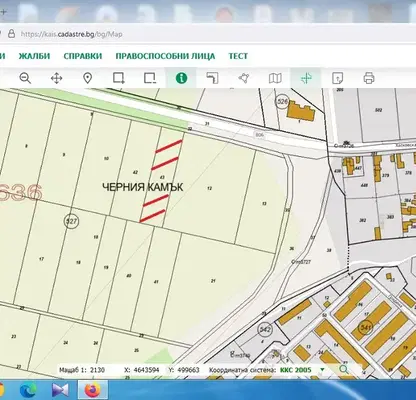416x400 pixels.
Task: Click the export sheet icon
Action: click(337, 78)
